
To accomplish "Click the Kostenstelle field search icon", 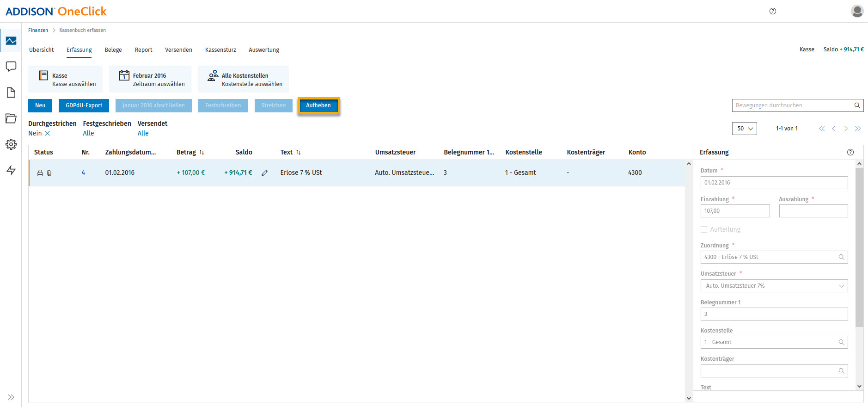I will [842, 342].
